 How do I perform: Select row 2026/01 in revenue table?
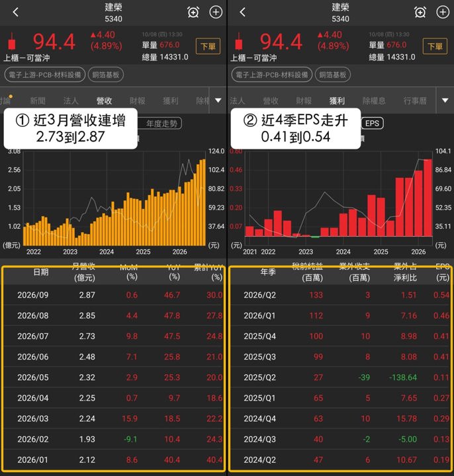click(x=114, y=460)
